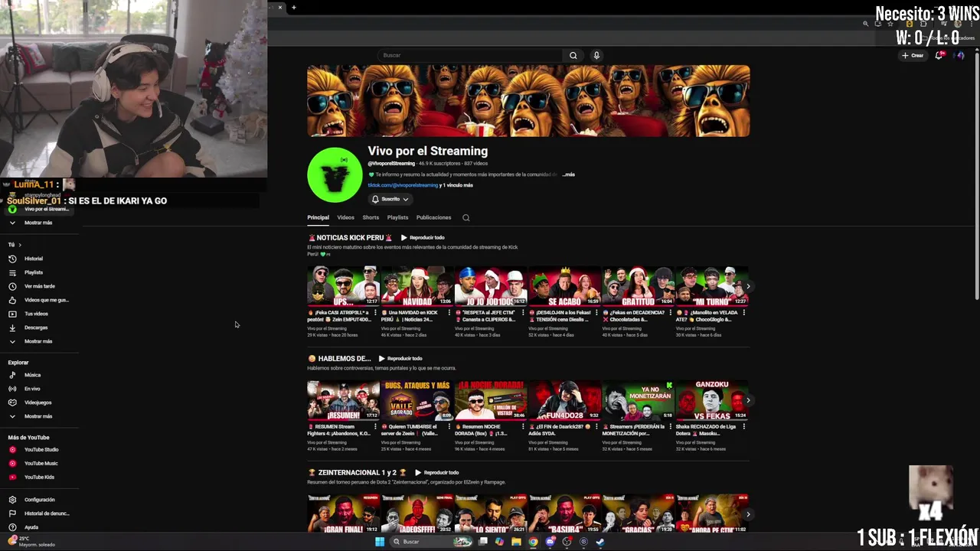The width and height of the screenshot is (980, 551).
Task: Open Música under Explorar
Action: pos(32,375)
